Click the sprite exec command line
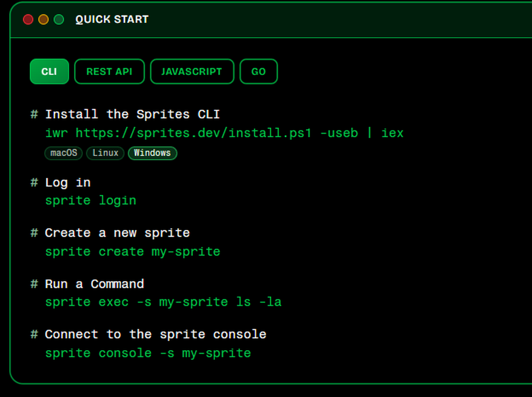This screenshot has width=532, height=397. pos(163,302)
